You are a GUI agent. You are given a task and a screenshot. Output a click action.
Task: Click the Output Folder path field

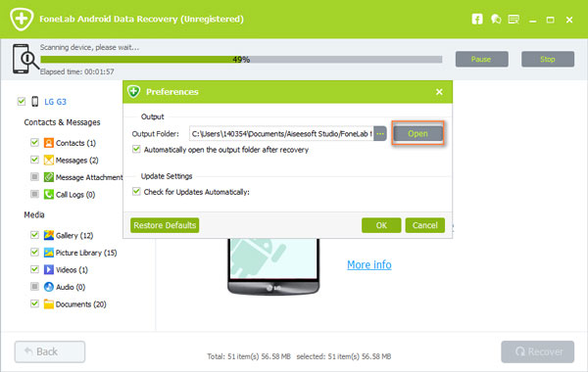coord(281,134)
